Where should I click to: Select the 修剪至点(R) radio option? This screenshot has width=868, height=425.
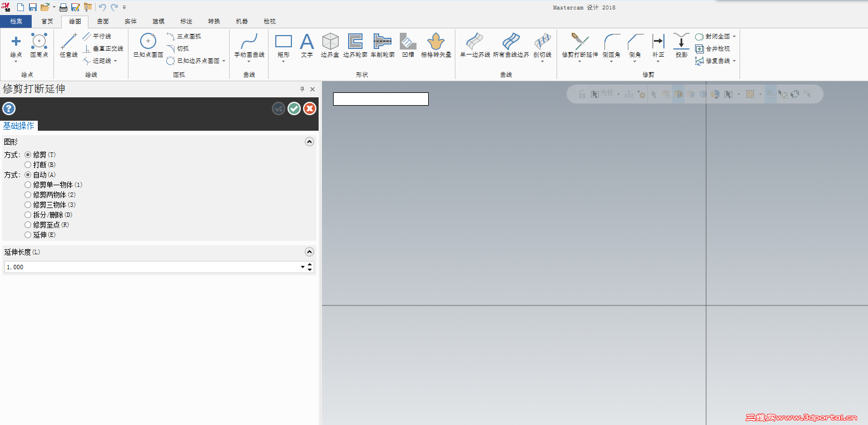[28, 225]
